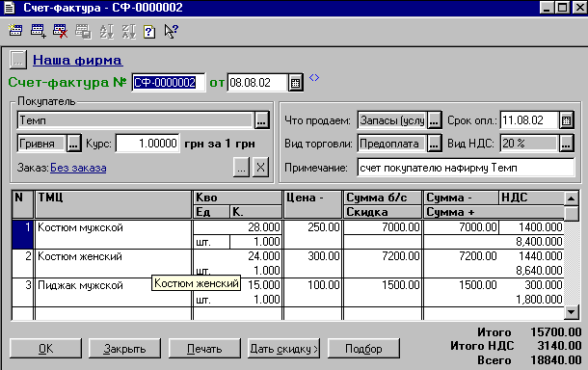Open the Без заказа order link
The height and width of the screenshot is (370, 588).
click(x=78, y=168)
